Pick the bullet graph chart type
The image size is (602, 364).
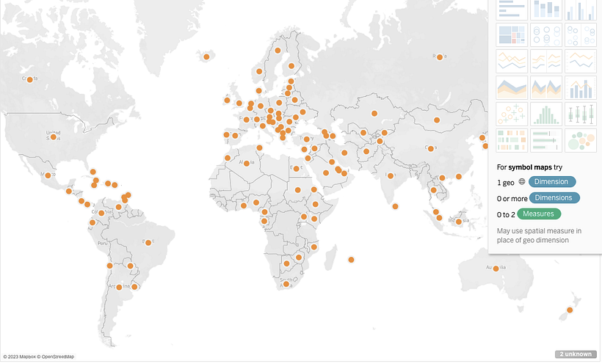tap(546, 140)
